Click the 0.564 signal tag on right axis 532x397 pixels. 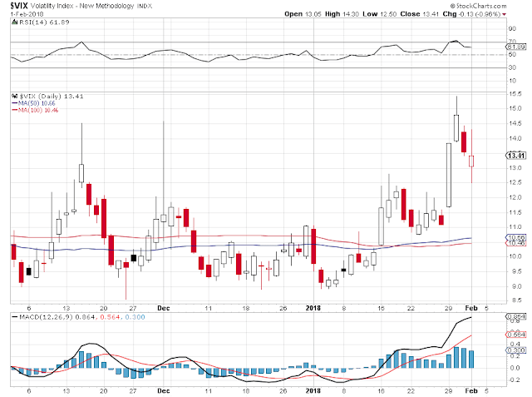[516, 335]
